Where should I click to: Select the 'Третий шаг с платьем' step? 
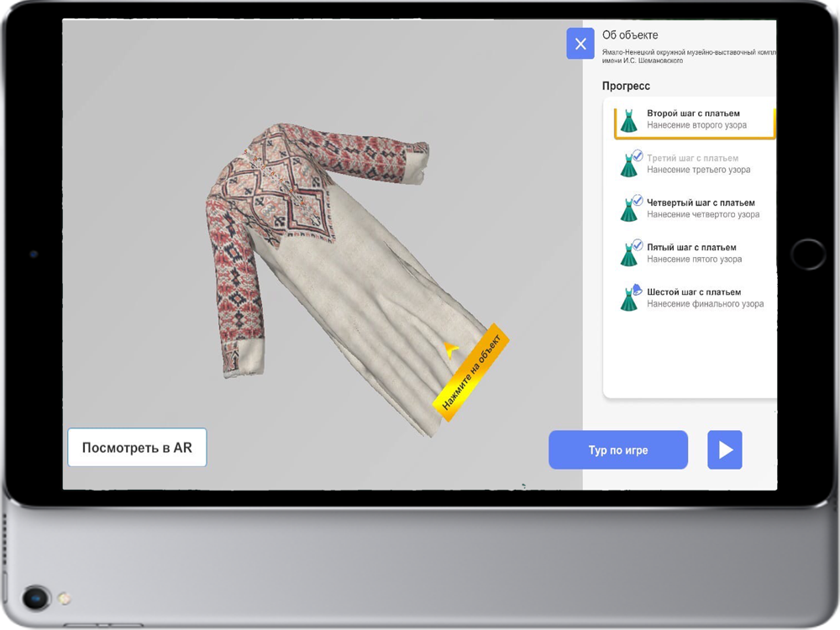(x=695, y=164)
